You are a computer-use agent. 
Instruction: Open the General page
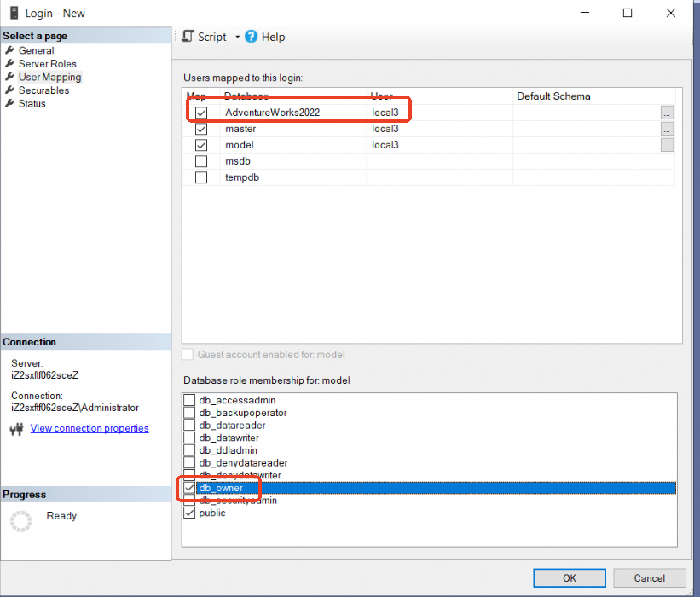pos(36,50)
